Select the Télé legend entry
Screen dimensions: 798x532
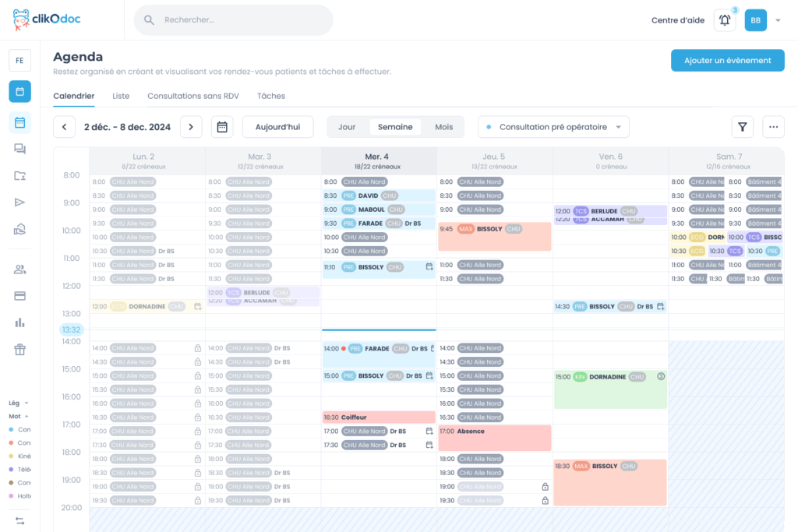click(20, 470)
